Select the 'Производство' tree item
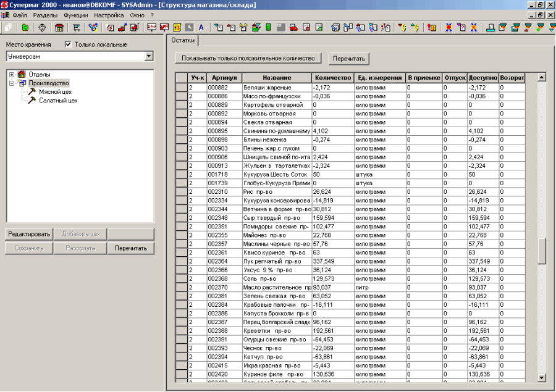This screenshot has width=556, height=392. point(49,83)
